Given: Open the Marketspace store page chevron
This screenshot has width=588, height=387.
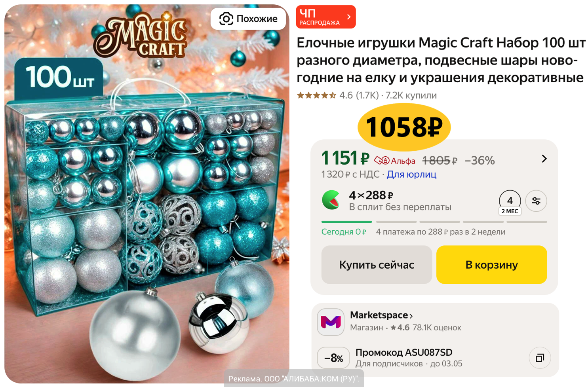Looking at the screenshot, I should (x=411, y=316).
